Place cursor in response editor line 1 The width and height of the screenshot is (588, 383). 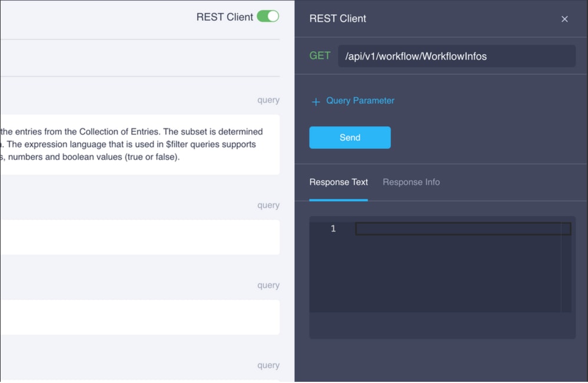tap(463, 229)
